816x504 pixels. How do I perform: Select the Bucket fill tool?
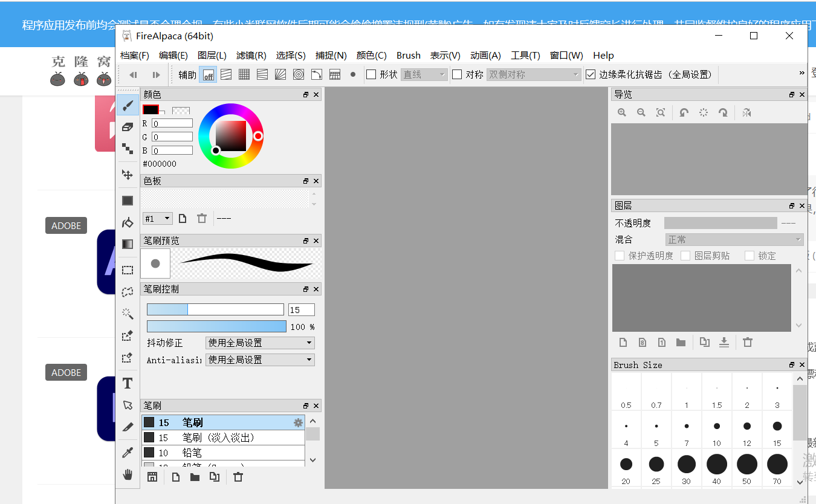click(128, 223)
